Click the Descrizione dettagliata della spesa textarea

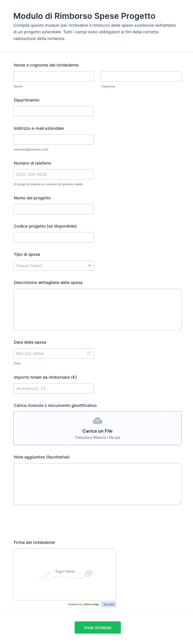[x=97, y=309]
